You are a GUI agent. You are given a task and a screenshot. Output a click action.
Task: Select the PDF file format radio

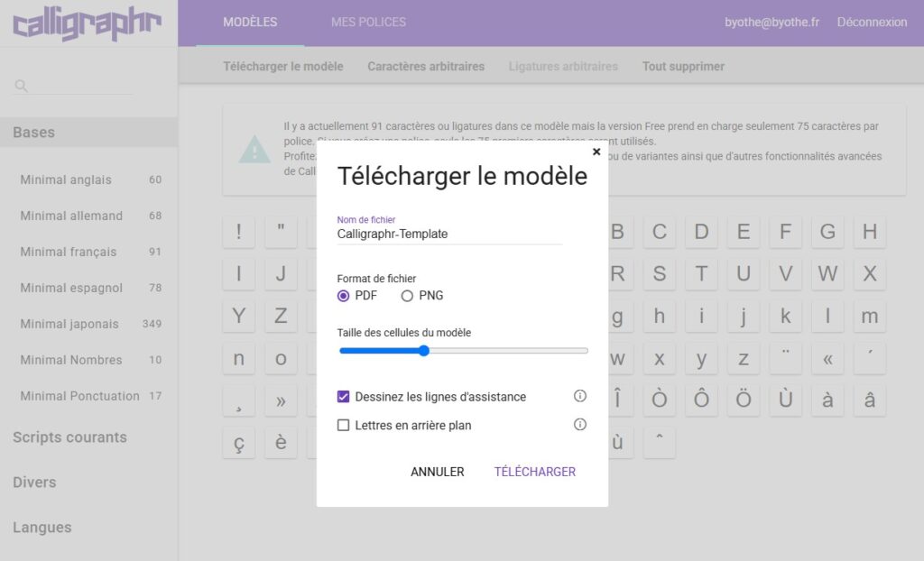pos(343,296)
